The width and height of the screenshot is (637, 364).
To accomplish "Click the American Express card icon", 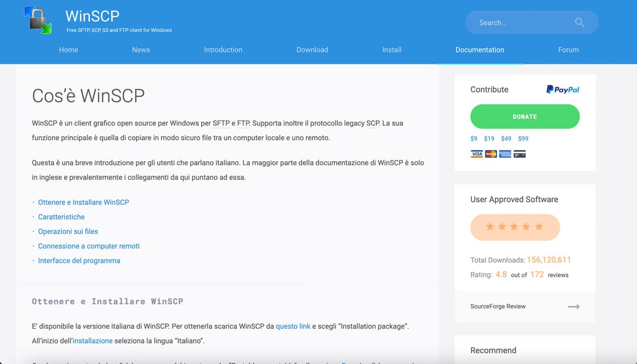I will [505, 154].
